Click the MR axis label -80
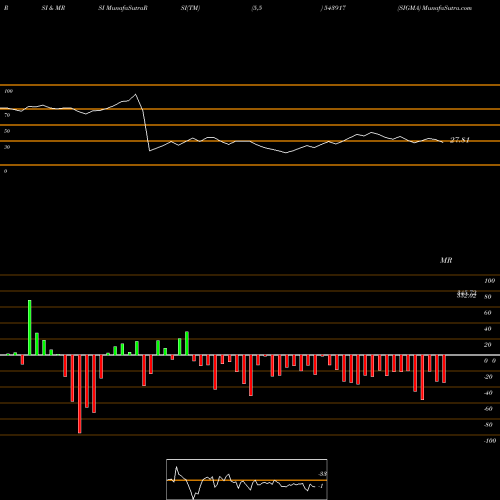This screenshot has height=500, width=500. tap(488, 425)
